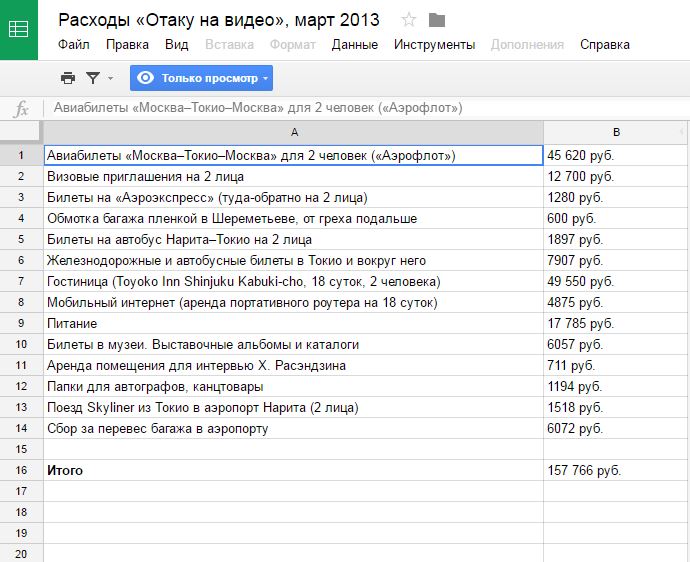Select column A header
The image size is (690, 562).
293,132
